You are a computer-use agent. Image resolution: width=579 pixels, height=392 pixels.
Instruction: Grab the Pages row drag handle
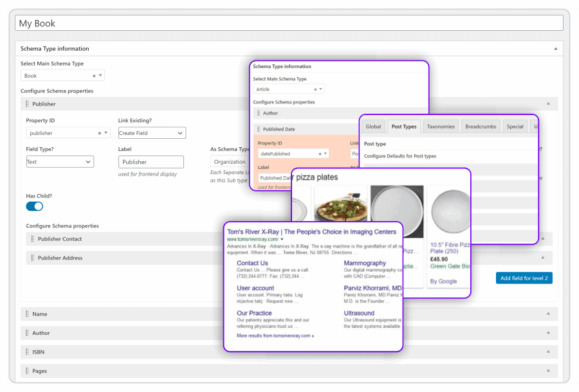27,371
